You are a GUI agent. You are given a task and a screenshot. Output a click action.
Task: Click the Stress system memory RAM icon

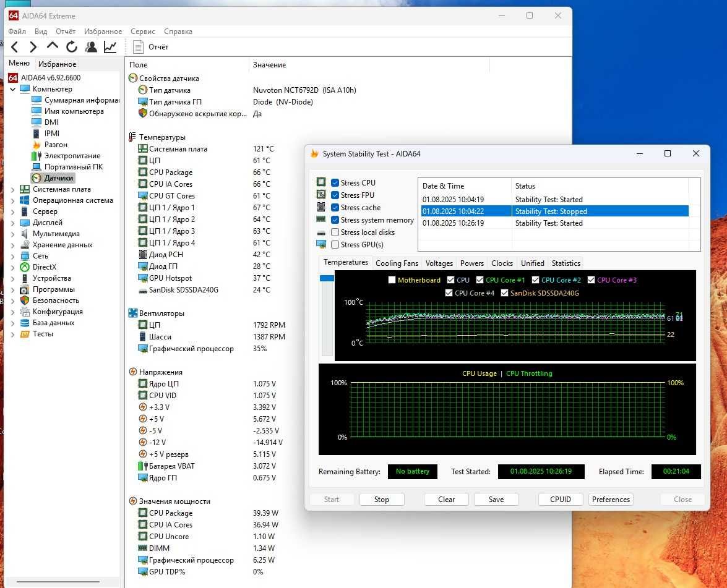point(321,219)
